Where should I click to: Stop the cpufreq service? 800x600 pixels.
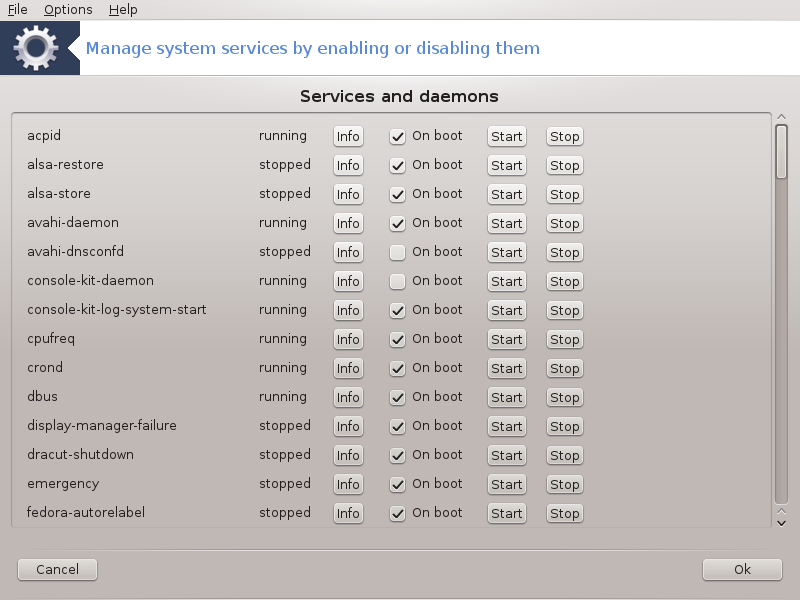tap(564, 339)
